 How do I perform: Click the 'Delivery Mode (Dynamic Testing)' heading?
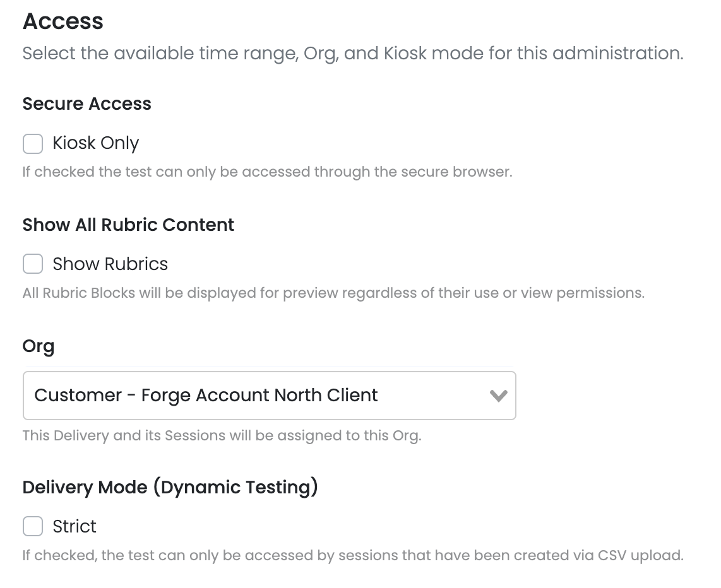(x=170, y=488)
